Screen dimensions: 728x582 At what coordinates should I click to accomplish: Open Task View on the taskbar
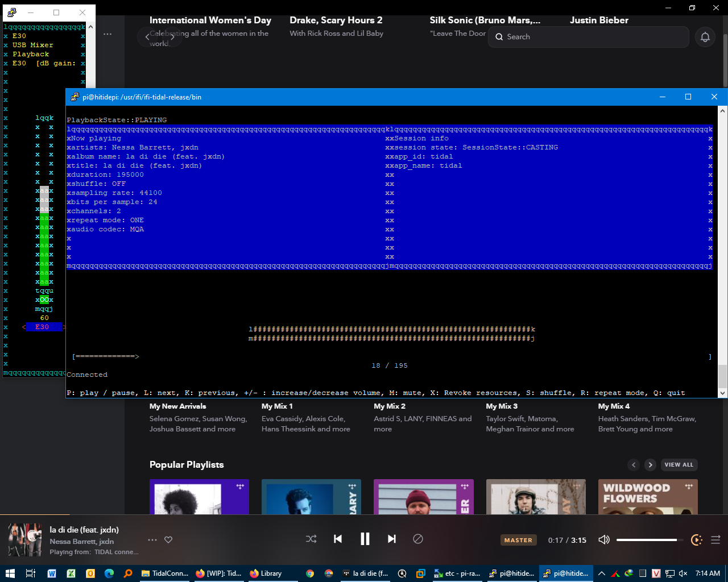[31, 573]
